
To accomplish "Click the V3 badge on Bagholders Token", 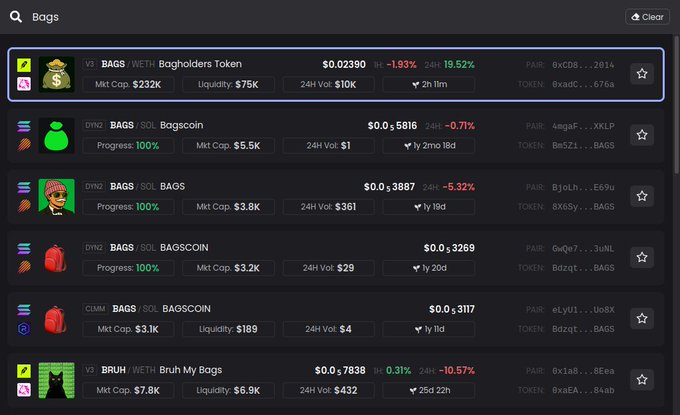I will [89, 64].
